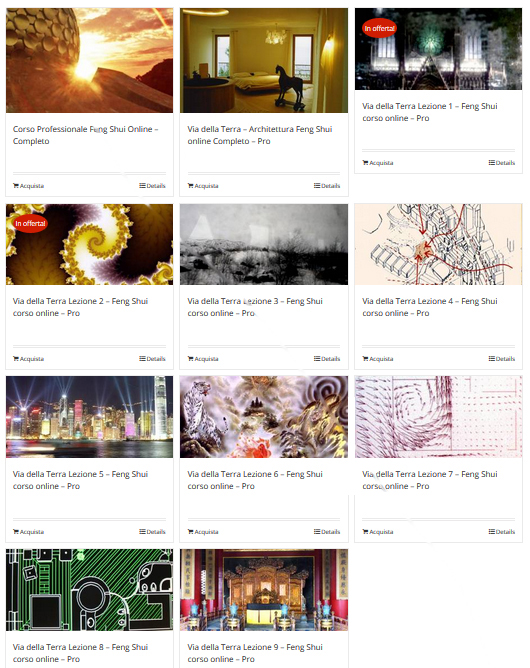530x668 pixels.
Task: Open the Hong Kong skyline thumbnail
Action: tap(89, 417)
